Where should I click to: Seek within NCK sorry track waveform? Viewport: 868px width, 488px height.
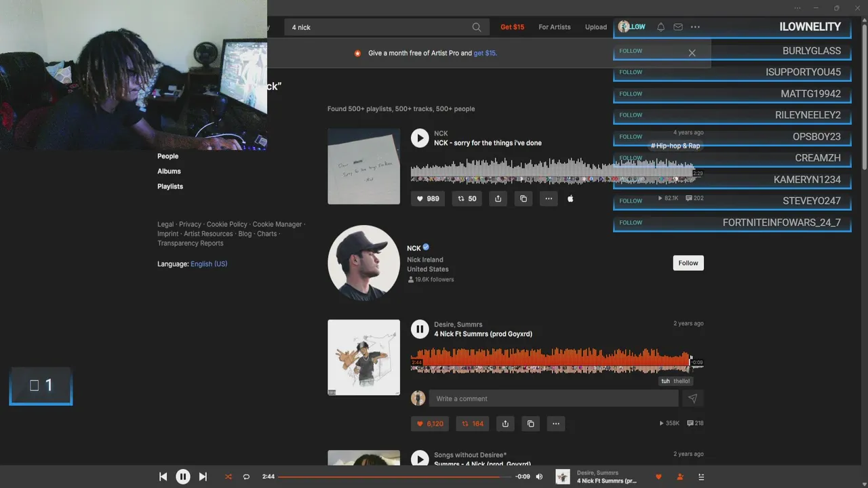(x=557, y=170)
